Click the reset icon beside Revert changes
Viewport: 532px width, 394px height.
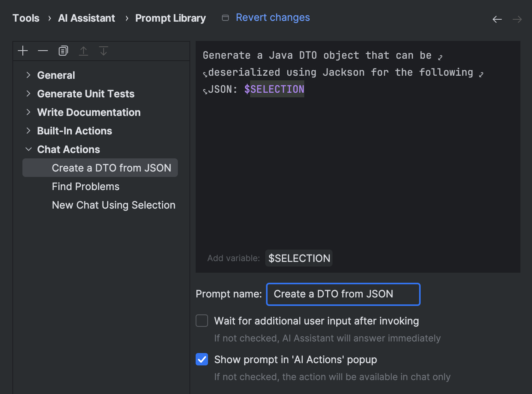(x=225, y=17)
